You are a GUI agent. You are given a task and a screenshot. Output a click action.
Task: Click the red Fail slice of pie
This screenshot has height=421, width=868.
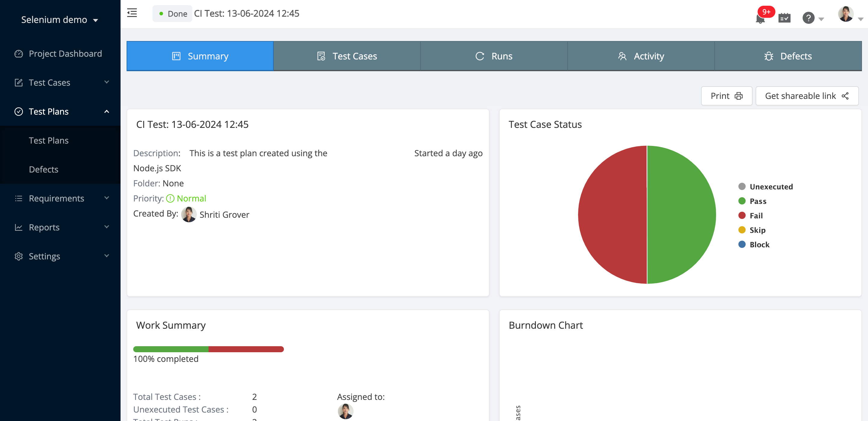point(612,215)
